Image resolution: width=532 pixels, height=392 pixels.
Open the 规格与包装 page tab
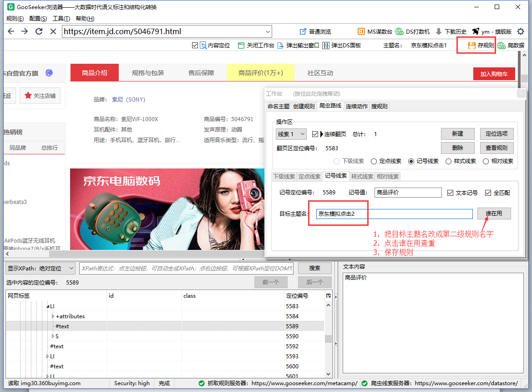click(x=148, y=73)
